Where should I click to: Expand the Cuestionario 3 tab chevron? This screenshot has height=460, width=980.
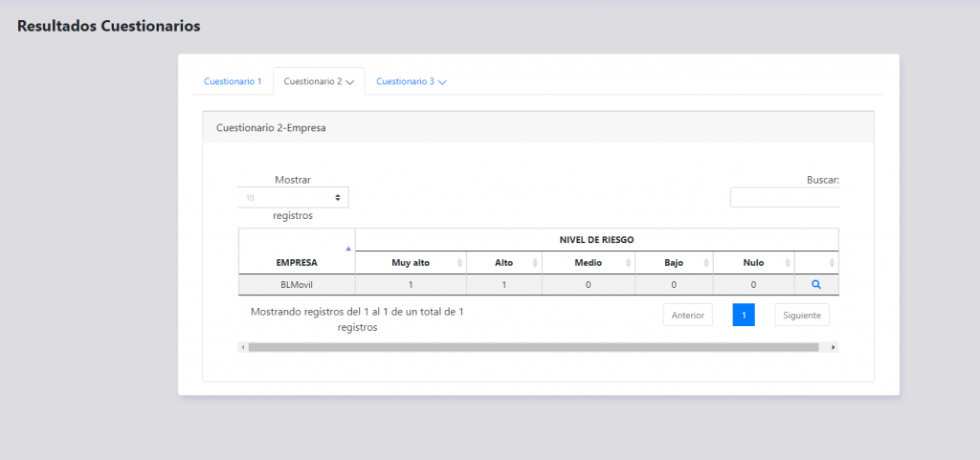pos(442,82)
